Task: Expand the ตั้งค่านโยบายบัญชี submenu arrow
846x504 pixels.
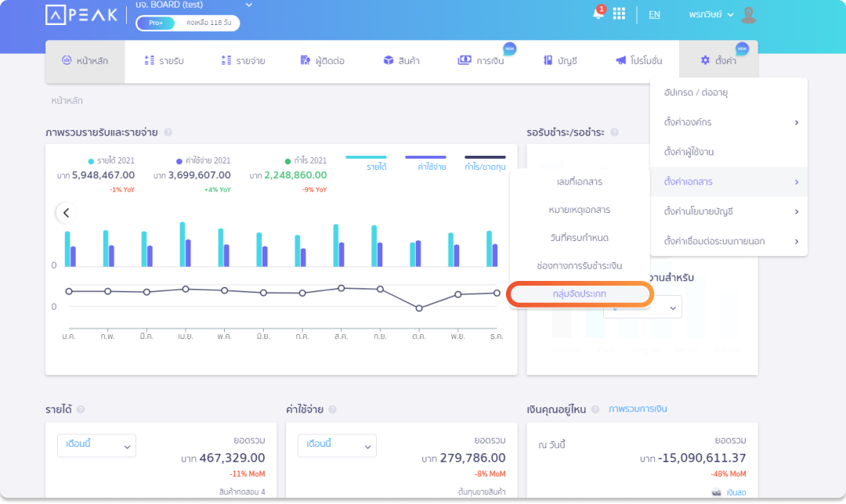Action: coord(797,211)
